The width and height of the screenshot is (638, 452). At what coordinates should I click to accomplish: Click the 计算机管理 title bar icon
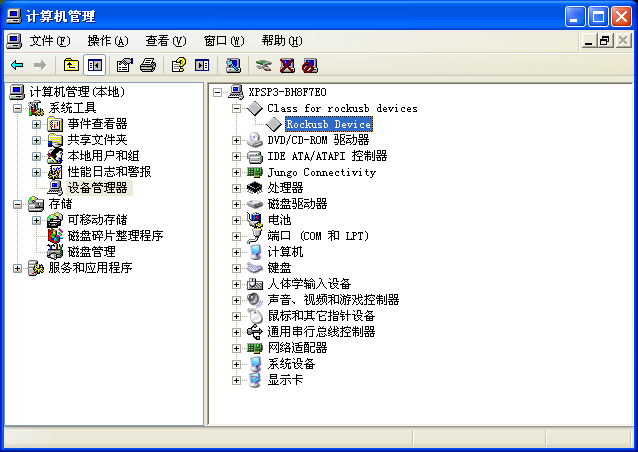tap(14, 16)
